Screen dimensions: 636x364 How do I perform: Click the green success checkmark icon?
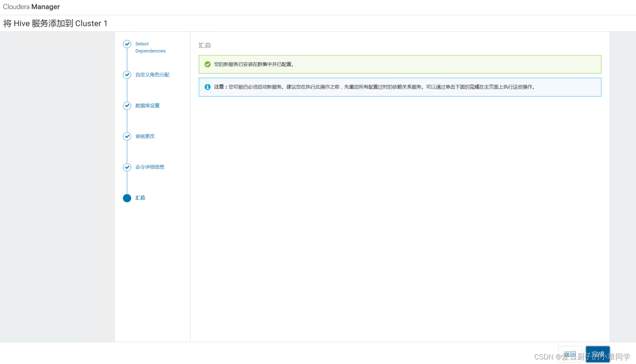(x=208, y=65)
